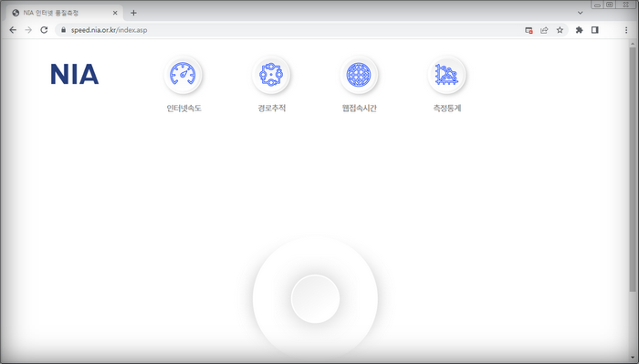
Task: Share this page icon
Action: pos(544,30)
